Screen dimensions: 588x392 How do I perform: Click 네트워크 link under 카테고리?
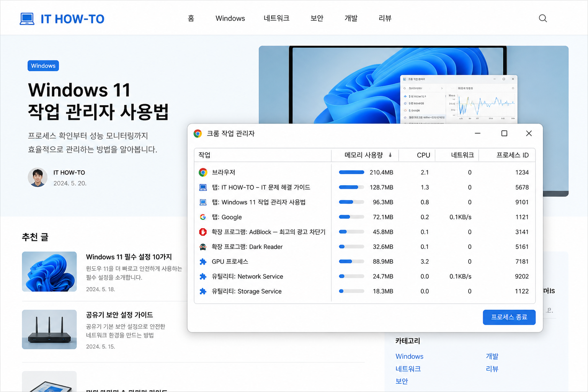(x=408, y=369)
